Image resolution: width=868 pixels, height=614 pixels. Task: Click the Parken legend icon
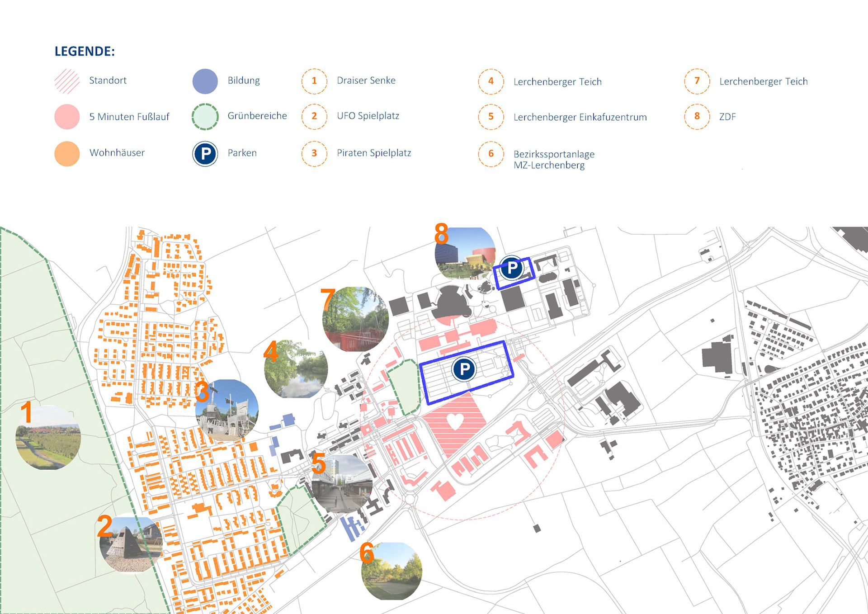(205, 154)
